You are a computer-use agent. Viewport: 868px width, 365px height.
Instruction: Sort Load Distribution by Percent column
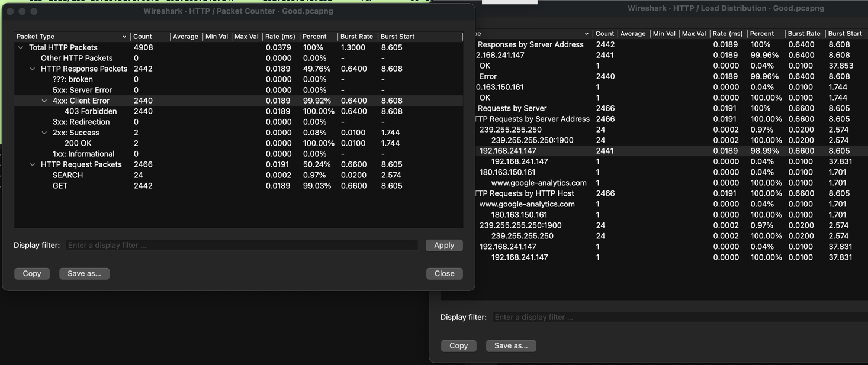pyautogui.click(x=762, y=34)
